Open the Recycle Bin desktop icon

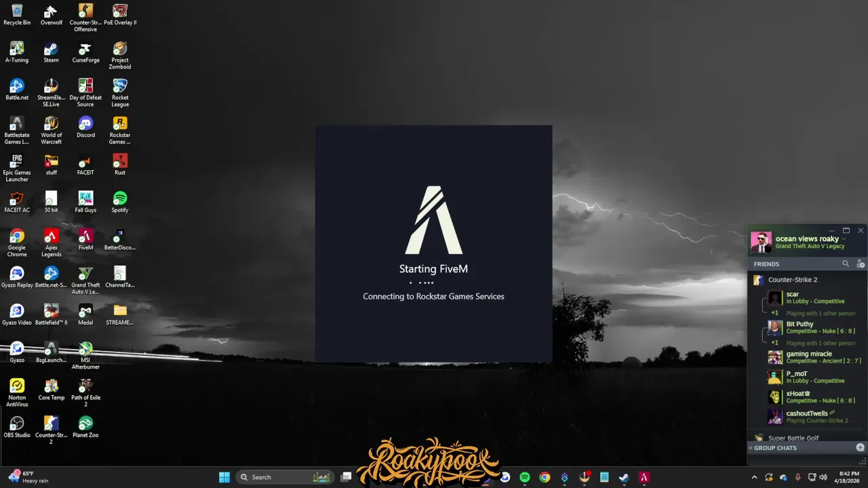click(x=17, y=14)
